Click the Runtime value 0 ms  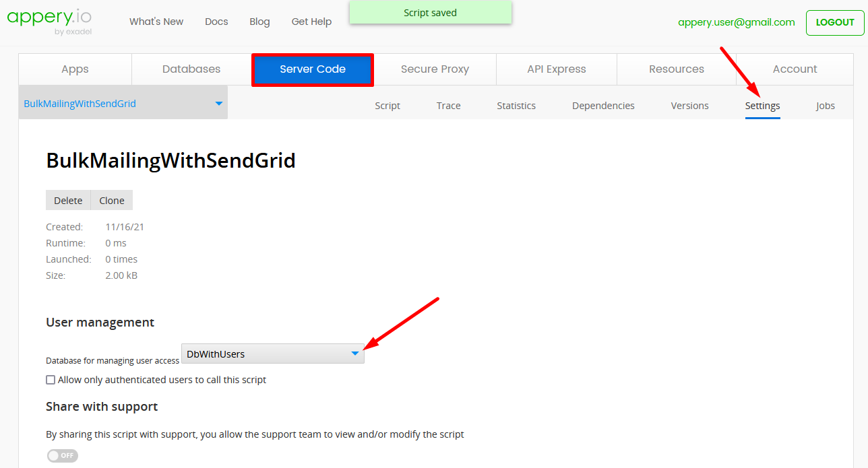coord(116,243)
